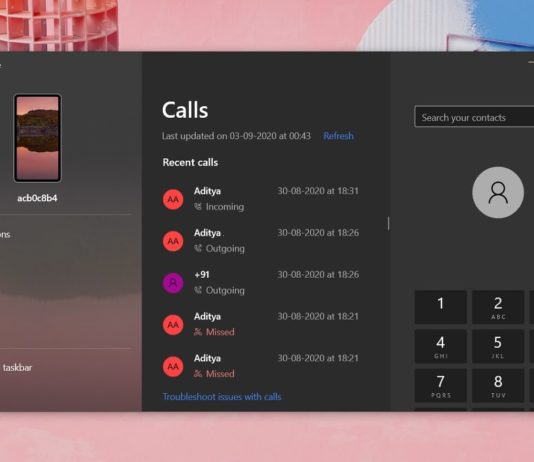
Task: Dial digit 7 PQRS on the keypad
Action: pos(440,385)
